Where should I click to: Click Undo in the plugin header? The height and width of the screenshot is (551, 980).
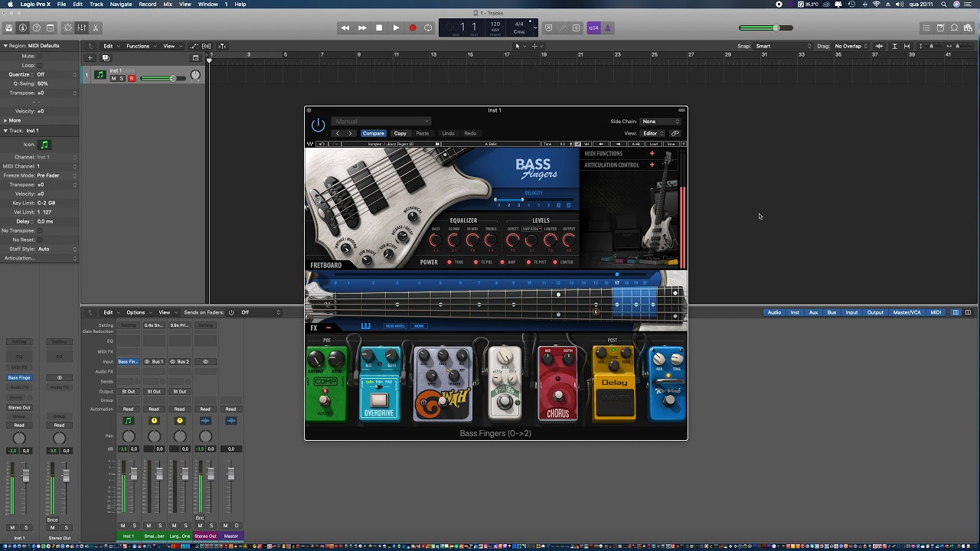coord(448,133)
